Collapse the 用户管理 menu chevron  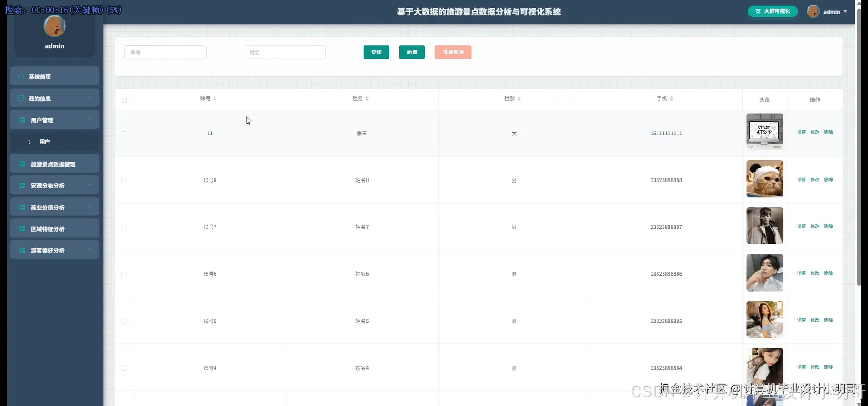click(90, 119)
